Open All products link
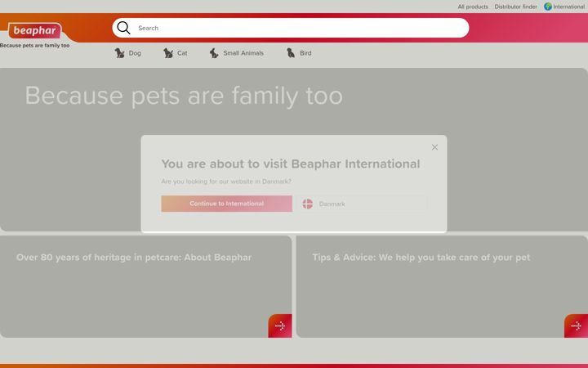 tap(473, 7)
